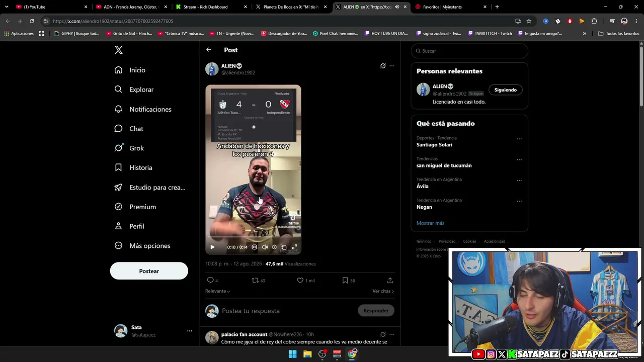Viewport: 644px width, 362px height.
Task: Open Chrome profile avatar
Action: (624, 21)
